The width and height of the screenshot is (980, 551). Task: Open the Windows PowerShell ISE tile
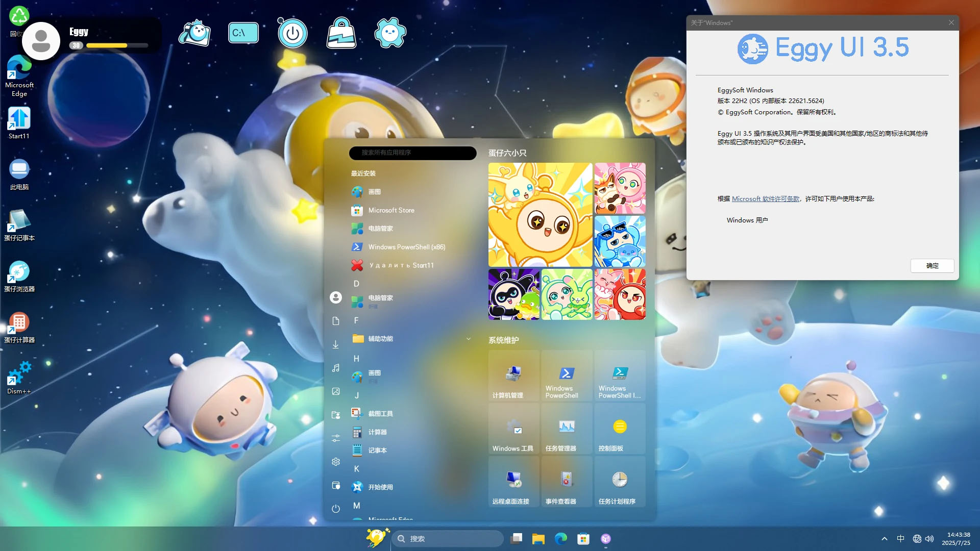620,375
